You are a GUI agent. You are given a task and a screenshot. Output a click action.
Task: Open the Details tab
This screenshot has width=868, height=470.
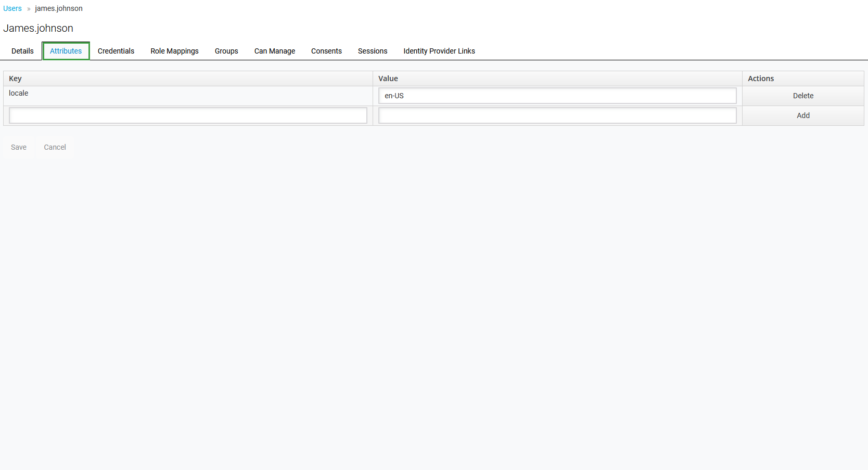pyautogui.click(x=22, y=51)
